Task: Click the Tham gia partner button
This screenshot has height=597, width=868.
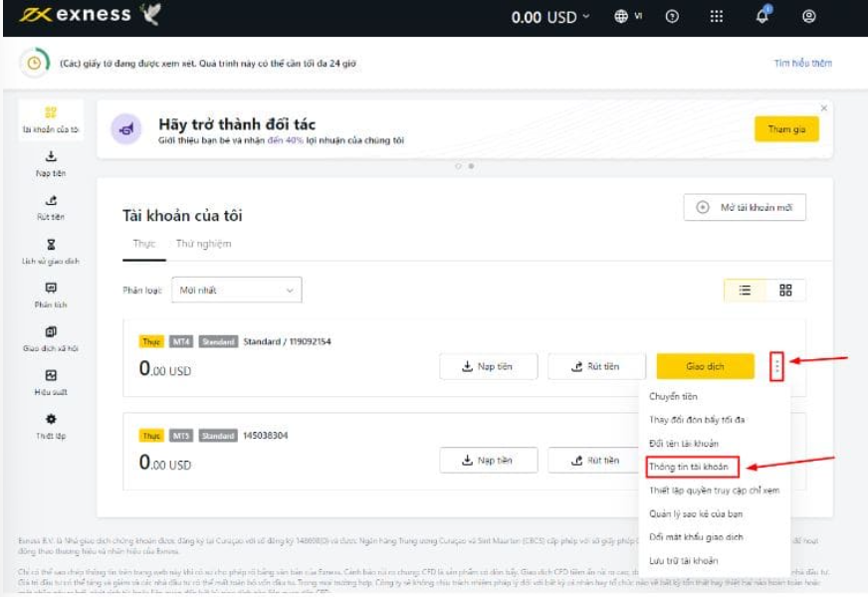Action: (786, 129)
